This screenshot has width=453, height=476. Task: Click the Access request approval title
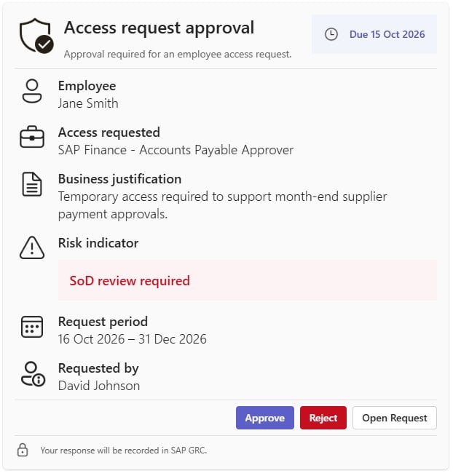159,28
